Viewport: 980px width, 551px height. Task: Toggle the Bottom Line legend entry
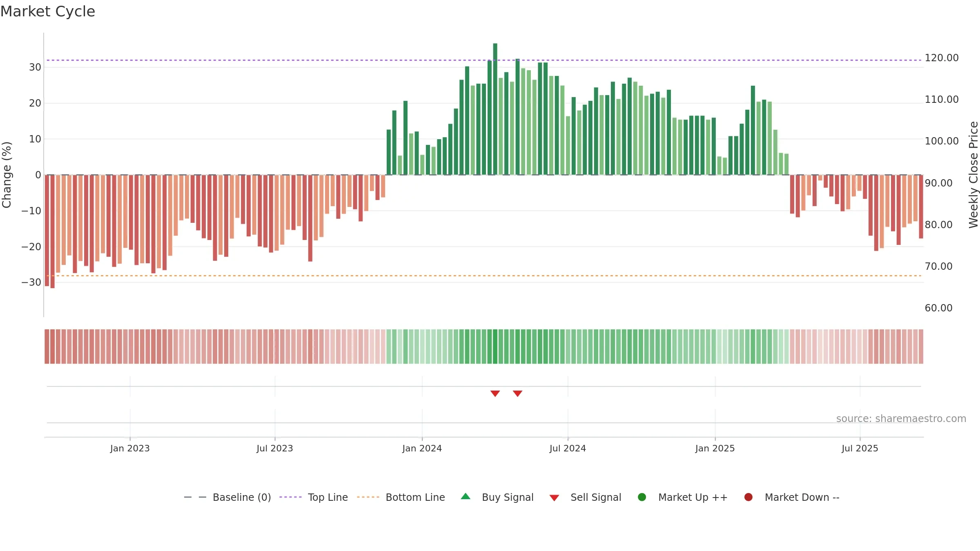pyautogui.click(x=401, y=497)
